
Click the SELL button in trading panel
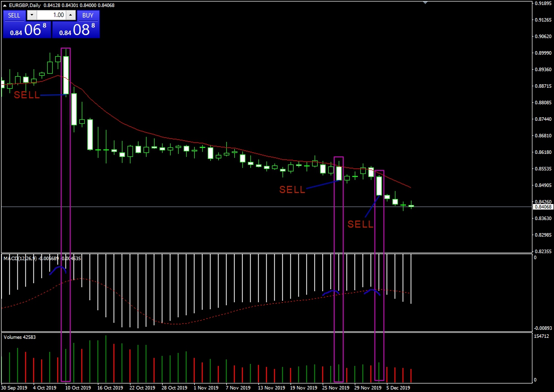[x=14, y=16]
